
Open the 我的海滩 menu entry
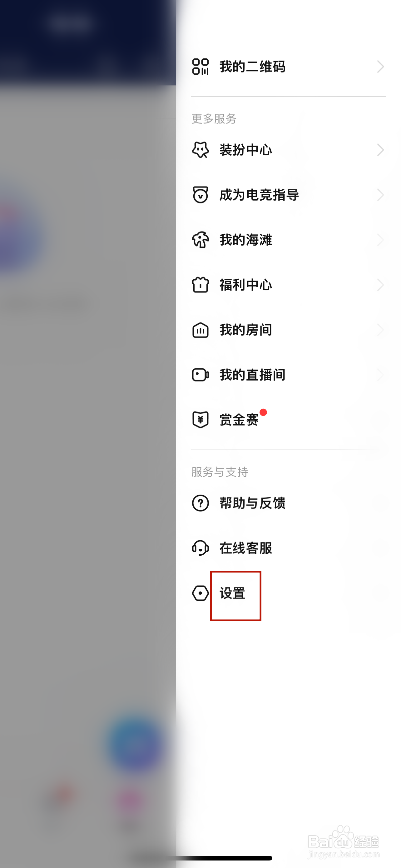coord(289,240)
